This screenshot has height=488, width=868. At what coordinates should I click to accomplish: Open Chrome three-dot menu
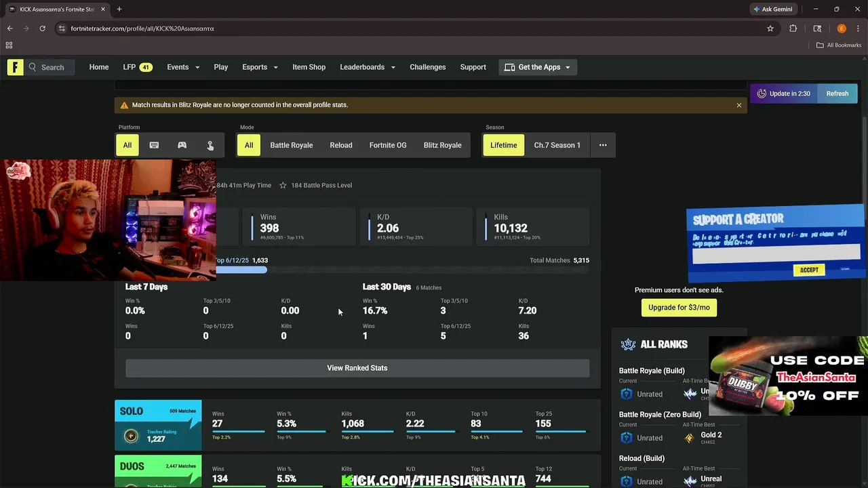point(858,28)
